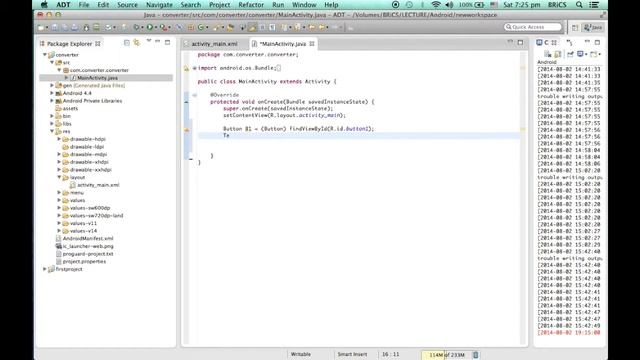The height and width of the screenshot is (360, 640).
Task: Select the Console view tab
Action: pyautogui.click(x=547, y=42)
